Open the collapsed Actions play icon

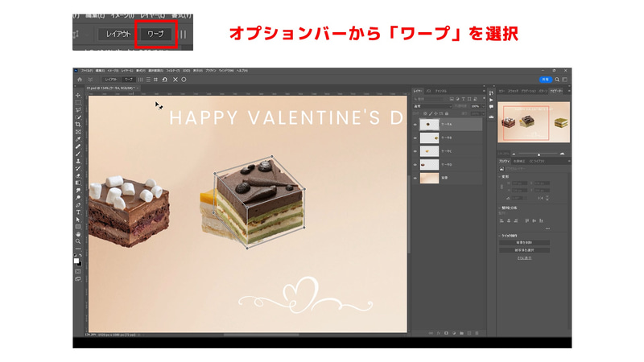pyautogui.click(x=491, y=100)
